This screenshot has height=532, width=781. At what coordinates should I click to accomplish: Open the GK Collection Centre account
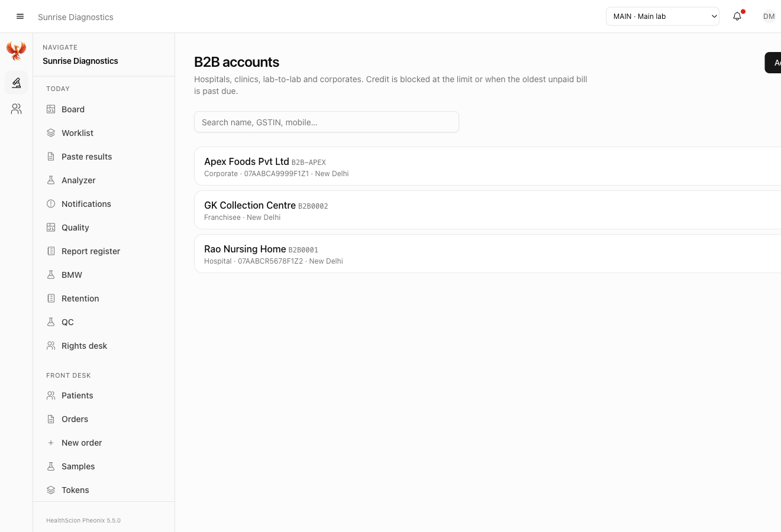488,210
